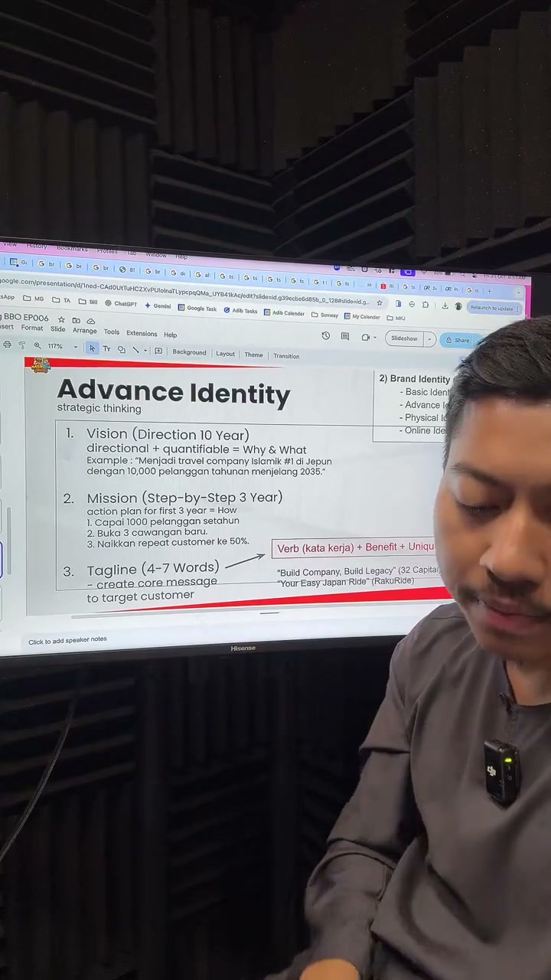Expand the Slideshow options arrow
551x980 pixels.
429,338
